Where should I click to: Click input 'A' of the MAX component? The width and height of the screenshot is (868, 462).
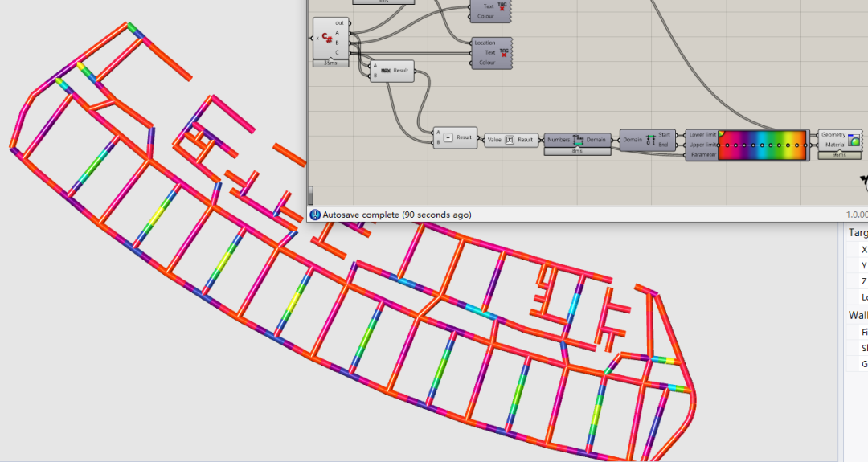click(375, 66)
